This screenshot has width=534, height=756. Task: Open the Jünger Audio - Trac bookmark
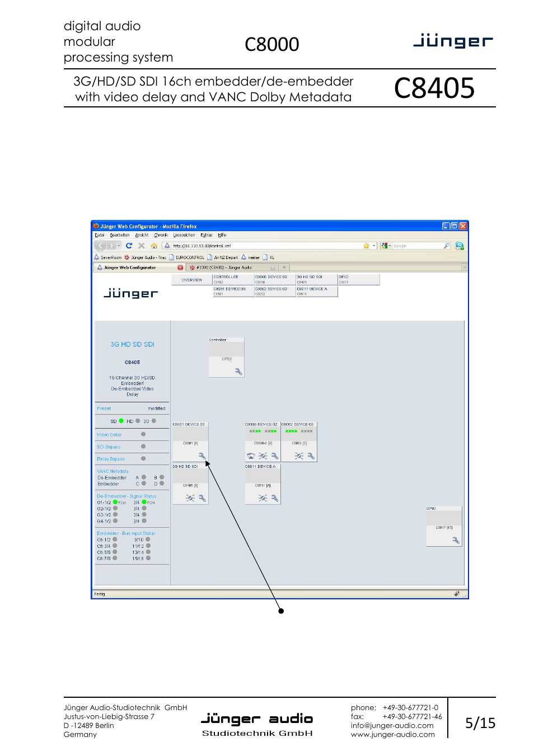(x=146, y=257)
